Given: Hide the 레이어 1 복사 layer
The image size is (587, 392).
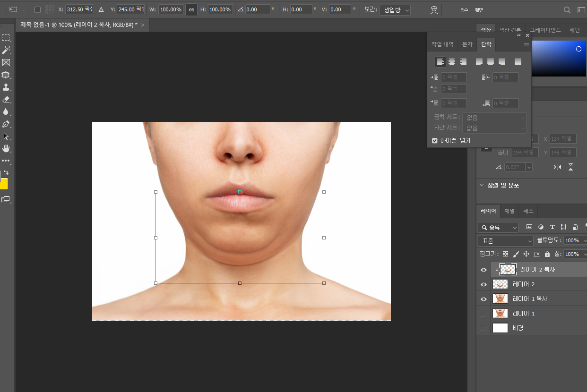Looking at the screenshot, I should (483, 299).
